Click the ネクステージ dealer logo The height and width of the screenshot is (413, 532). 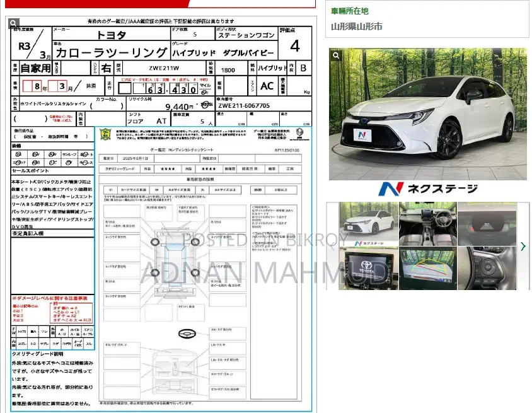click(428, 189)
